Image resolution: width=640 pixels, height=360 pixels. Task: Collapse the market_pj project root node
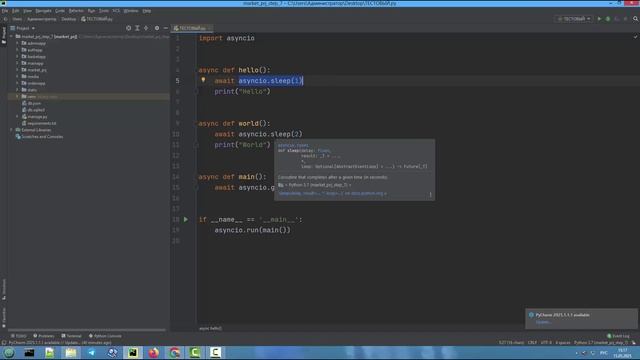pyautogui.click(x=11, y=36)
